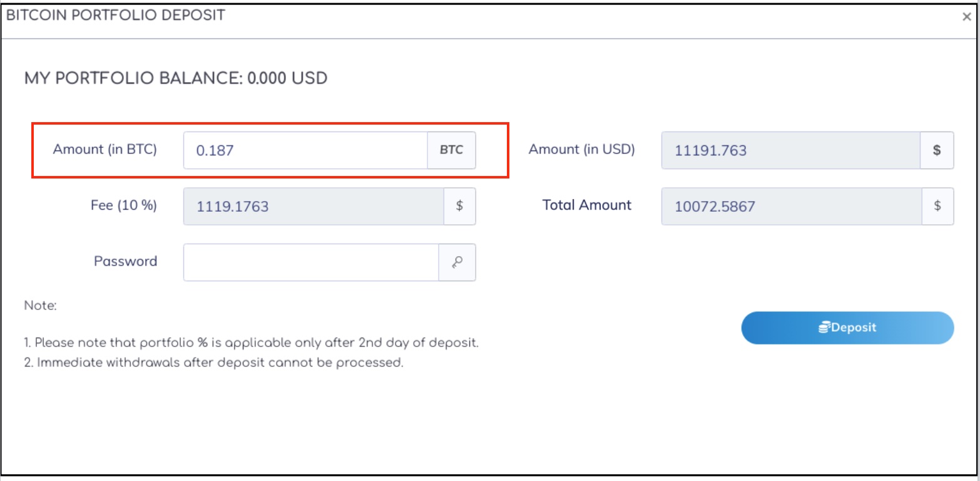Click into the Password input field
Image resolution: width=980 pixels, height=481 pixels.
point(311,262)
